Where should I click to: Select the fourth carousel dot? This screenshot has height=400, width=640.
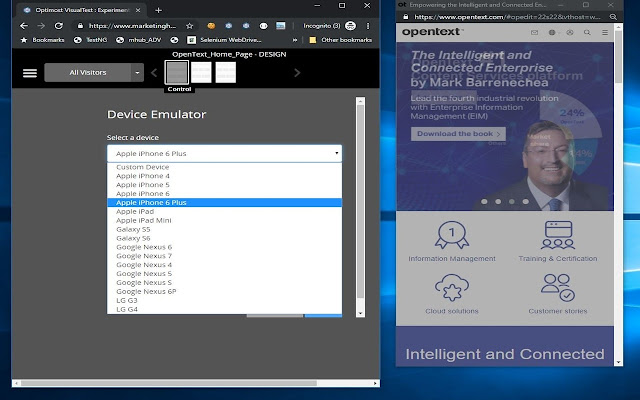526,202
